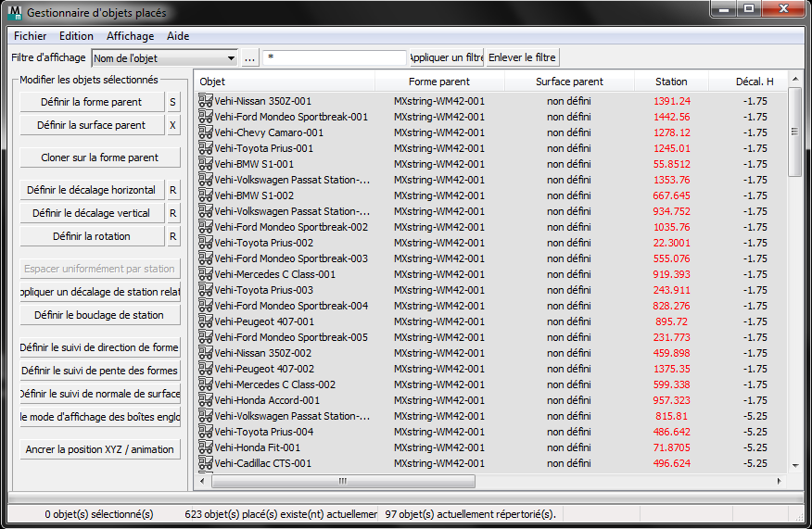Click the vehicle icon beside Vehi-Ford Mondeo Sportbreak-005
This screenshot has width=812, height=529.
pyautogui.click(x=206, y=336)
